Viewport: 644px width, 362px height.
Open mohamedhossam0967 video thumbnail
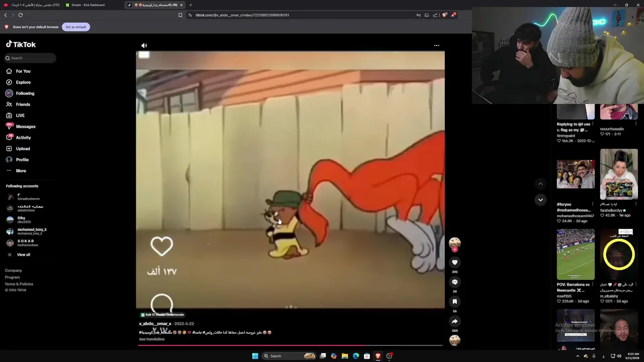point(576,174)
